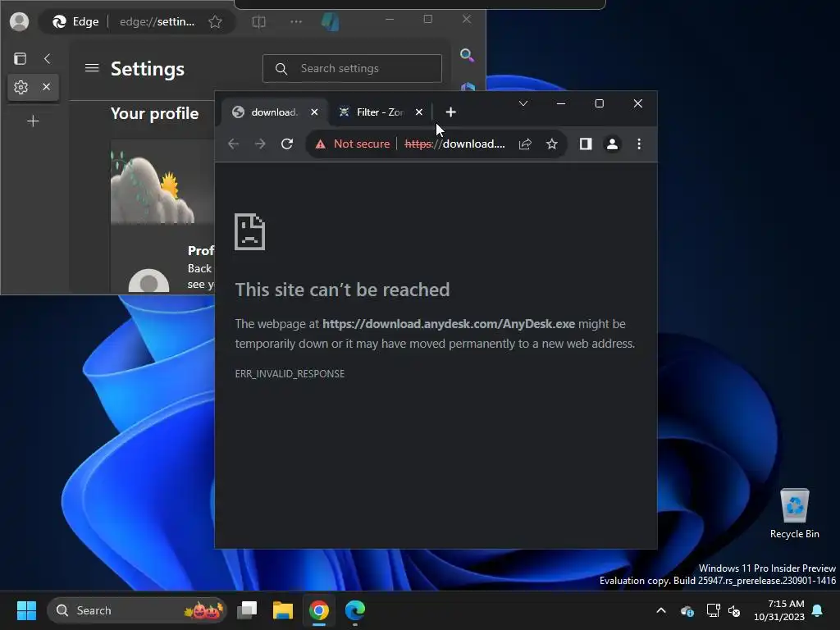Reload the page in Chrome

287,144
